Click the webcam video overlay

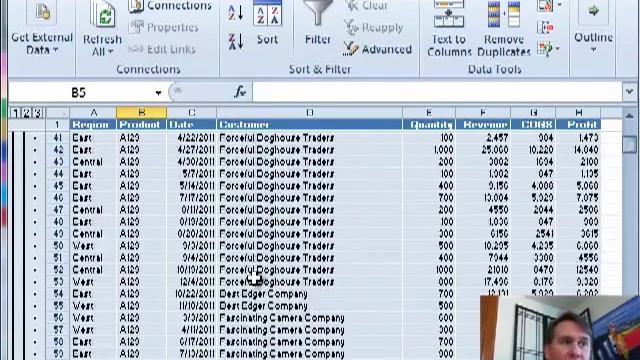pyautogui.click(x=560, y=328)
